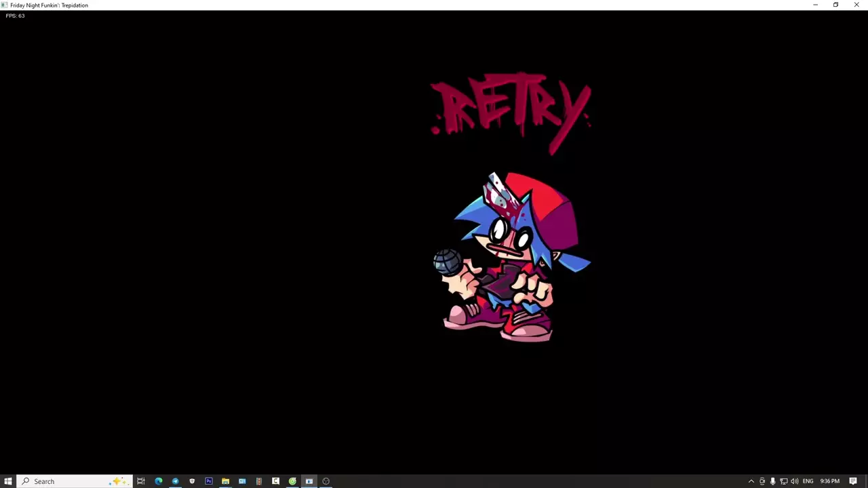Click the OBS Studio taskbar icon

point(325,481)
